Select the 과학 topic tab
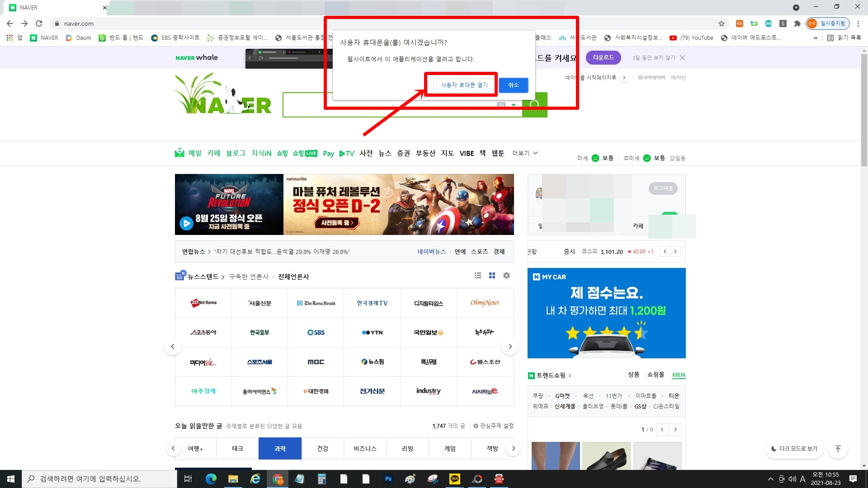 [280, 449]
